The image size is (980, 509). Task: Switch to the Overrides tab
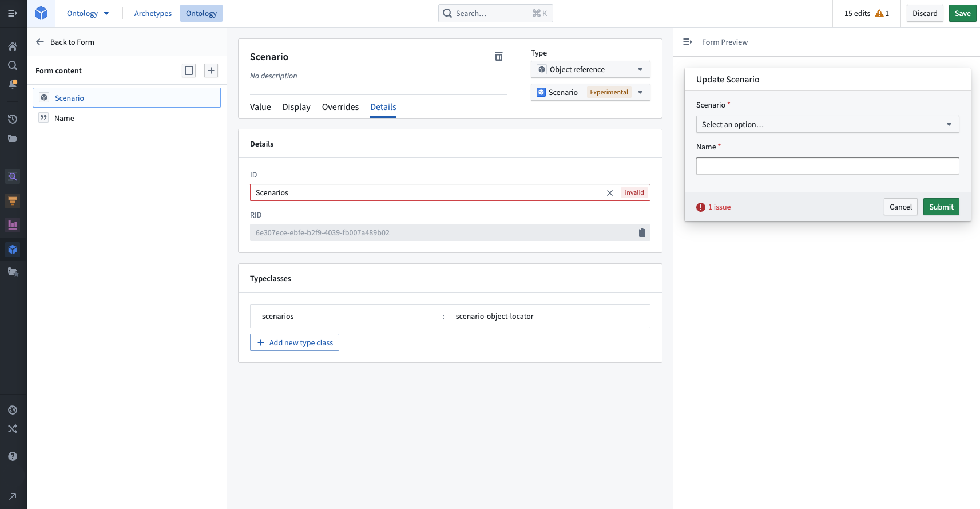click(x=340, y=107)
